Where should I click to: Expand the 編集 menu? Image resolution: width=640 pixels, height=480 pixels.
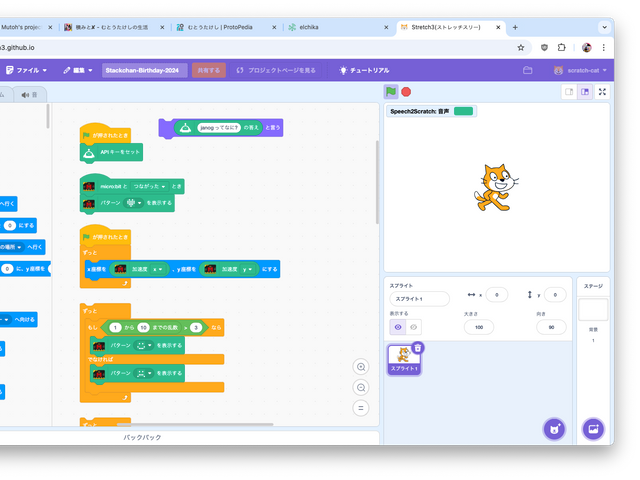(78, 70)
